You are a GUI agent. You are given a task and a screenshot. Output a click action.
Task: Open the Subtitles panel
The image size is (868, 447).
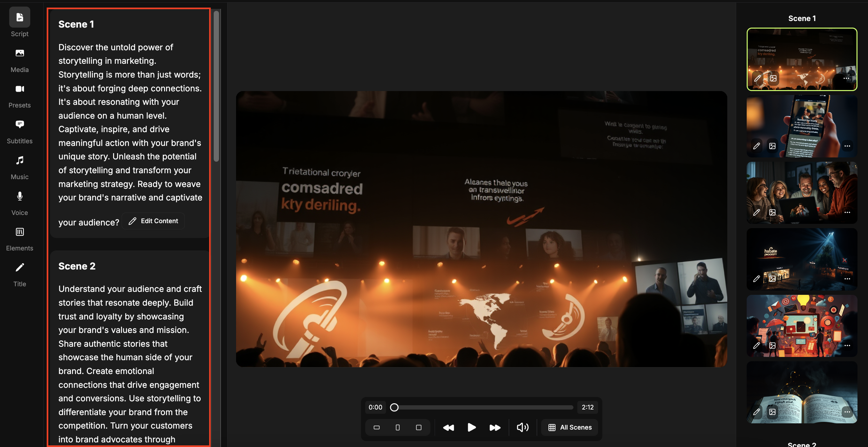(x=19, y=131)
